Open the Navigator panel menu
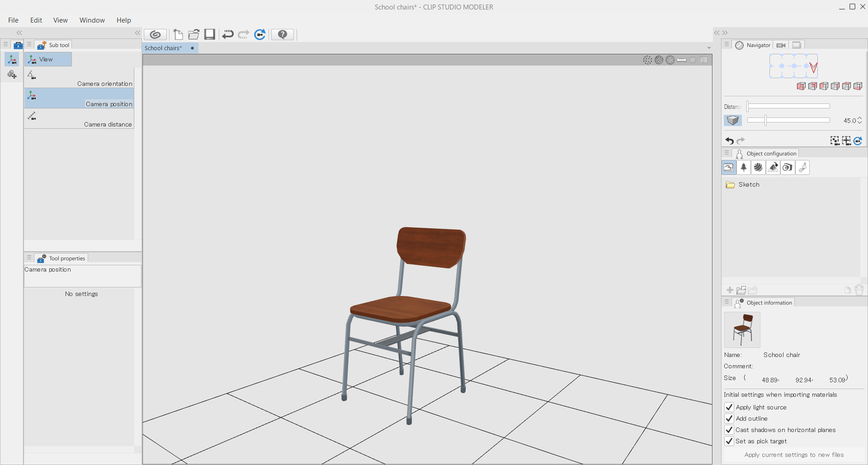 click(x=726, y=45)
